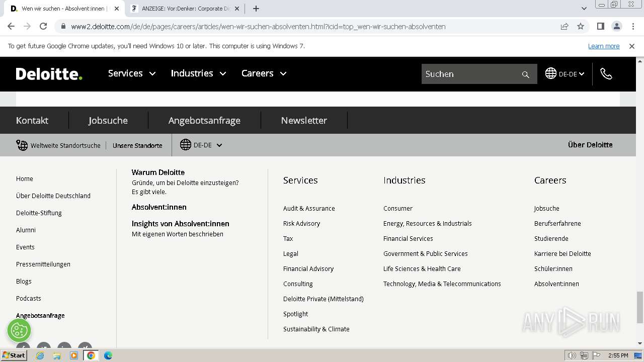Image resolution: width=644 pixels, height=362 pixels.
Task: Open Berufserfahrene careers link
Action: (557, 223)
